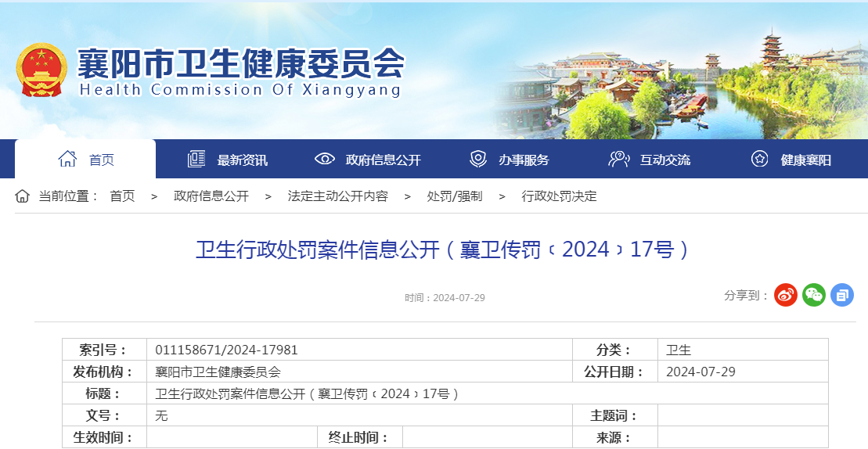
Task: Click the shield icon beside 办事服务
Action: coord(477,159)
